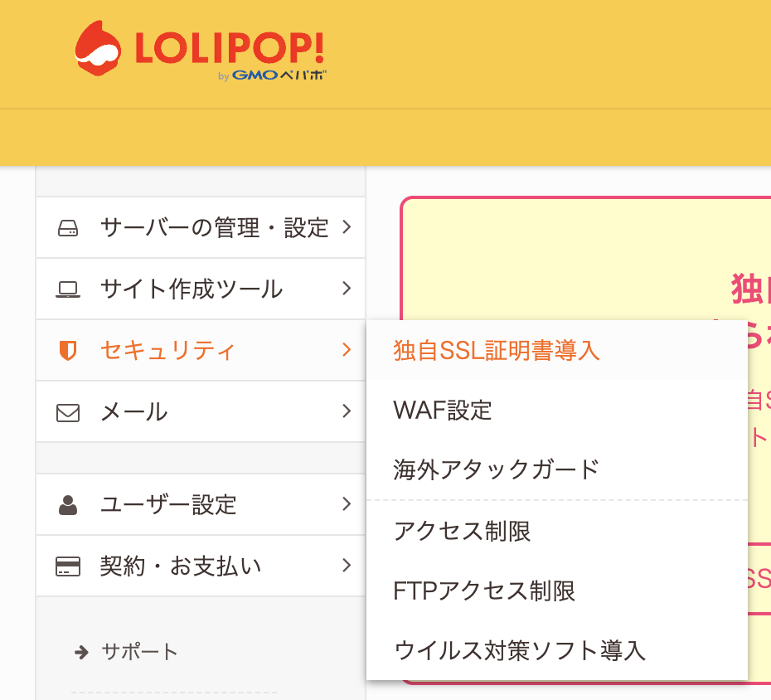Open アクセス制限 settings

(463, 531)
